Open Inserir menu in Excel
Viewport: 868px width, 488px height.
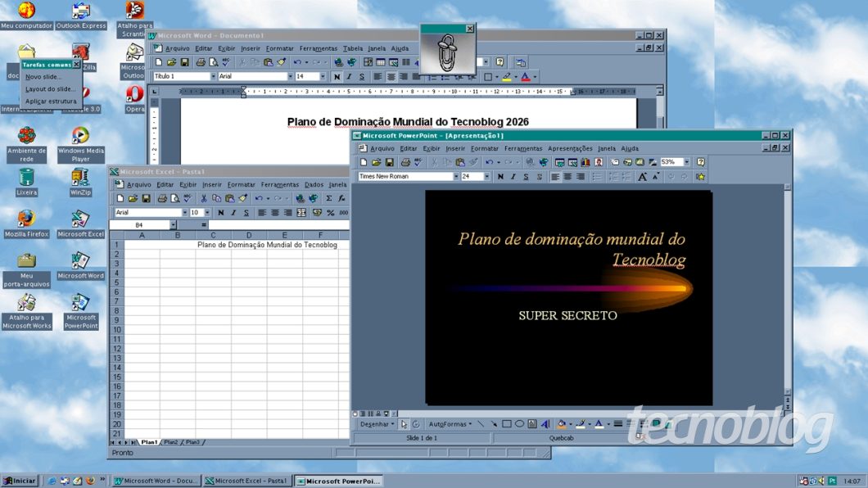[x=211, y=185]
